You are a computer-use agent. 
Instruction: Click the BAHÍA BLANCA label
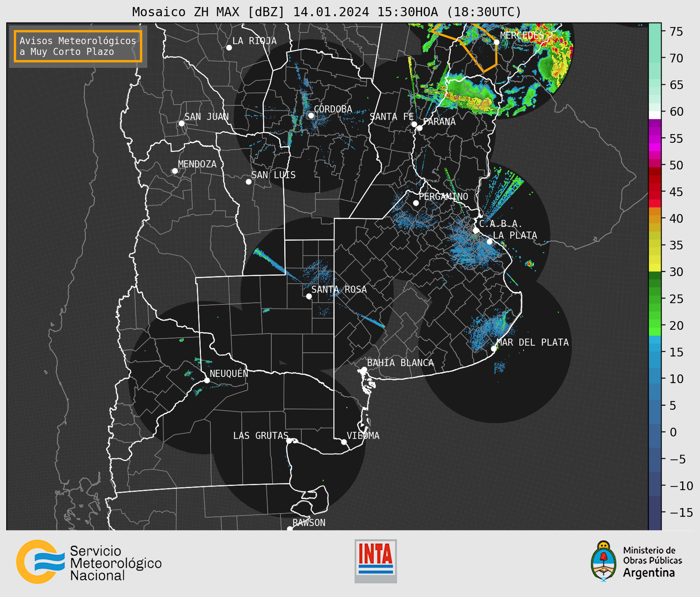click(400, 363)
